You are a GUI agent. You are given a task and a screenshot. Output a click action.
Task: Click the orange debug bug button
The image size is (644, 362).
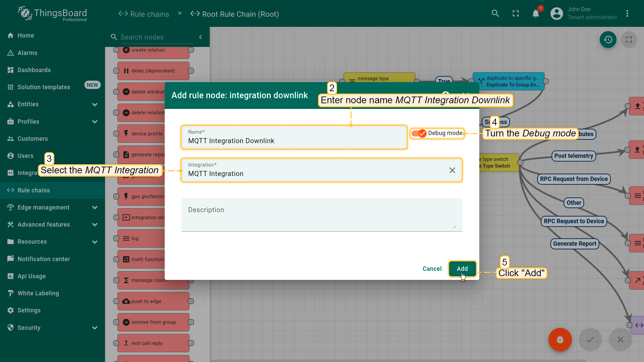pyautogui.click(x=560, y=340)
